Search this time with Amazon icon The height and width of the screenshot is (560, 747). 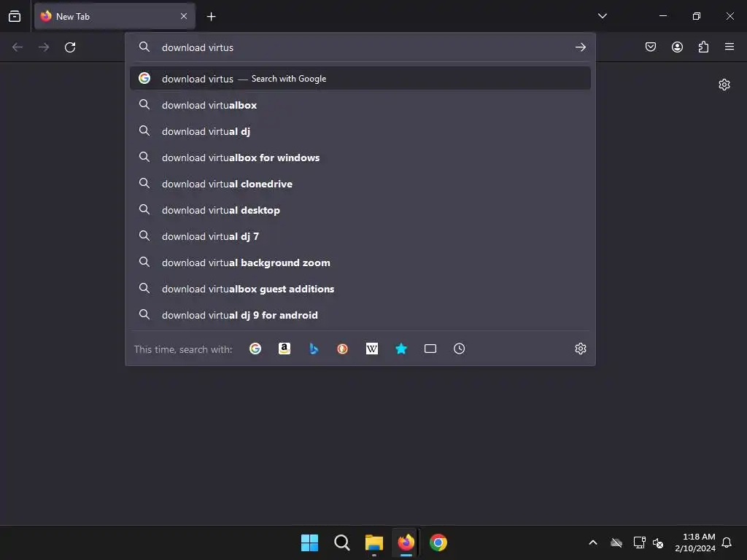tap(285, 349)
